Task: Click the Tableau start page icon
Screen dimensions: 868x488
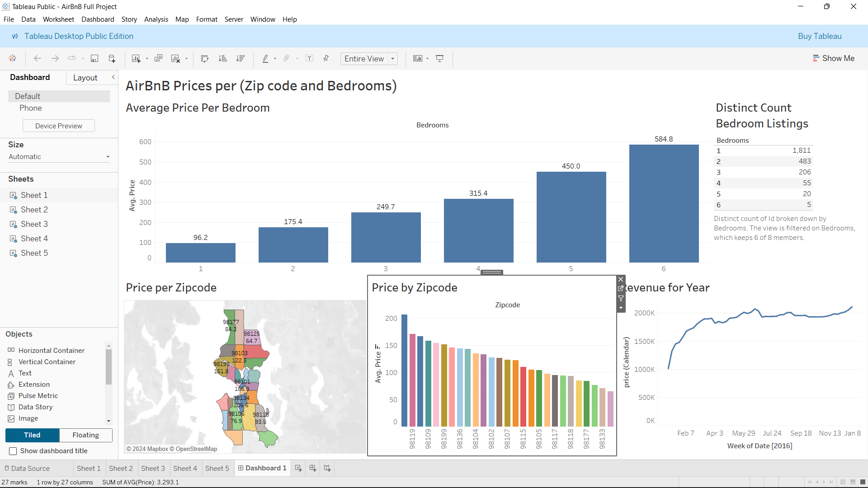Action: coord(13,58)
